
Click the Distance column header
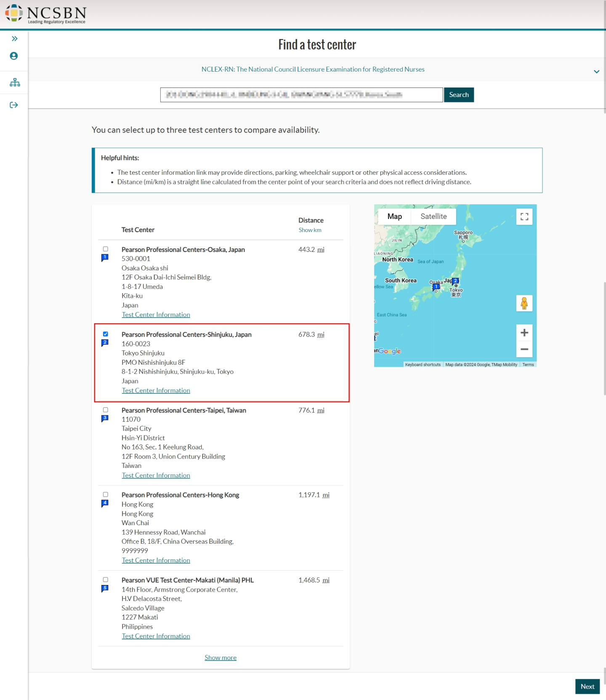click(311, 220)
